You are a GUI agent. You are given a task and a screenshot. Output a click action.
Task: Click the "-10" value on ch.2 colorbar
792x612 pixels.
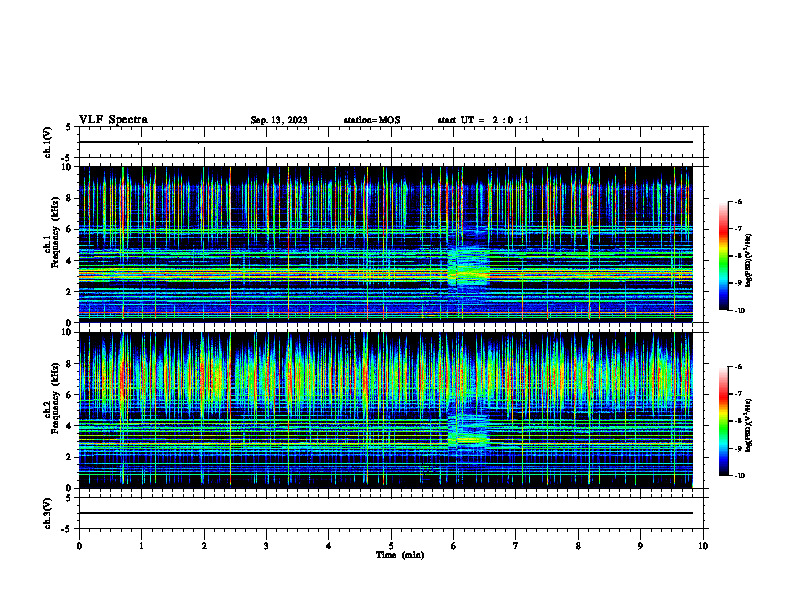coord(740,476)
